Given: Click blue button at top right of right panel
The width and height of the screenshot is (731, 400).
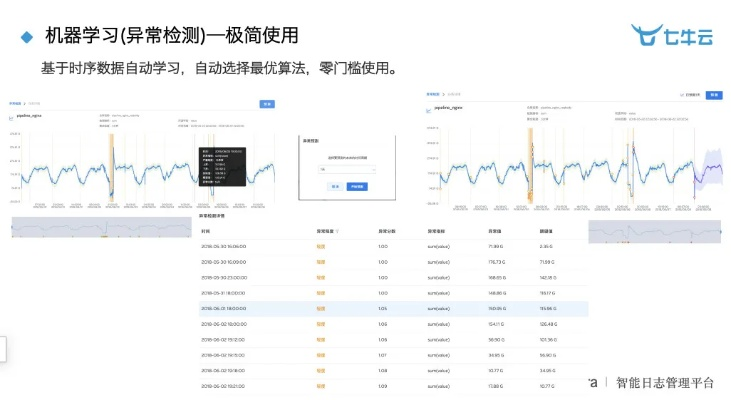Looking at the screenshot, I should pos(713,95).
